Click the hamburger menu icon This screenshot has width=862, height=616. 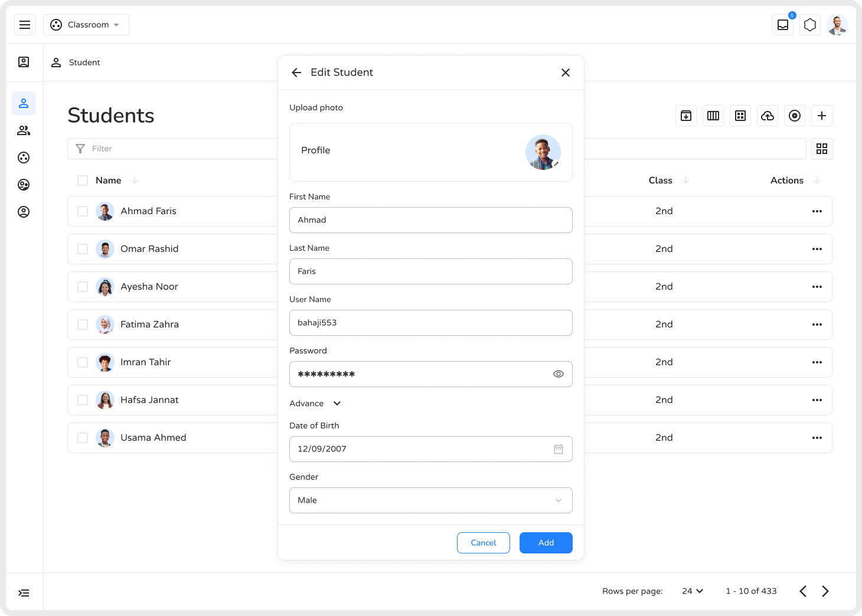tap(25, 25)
